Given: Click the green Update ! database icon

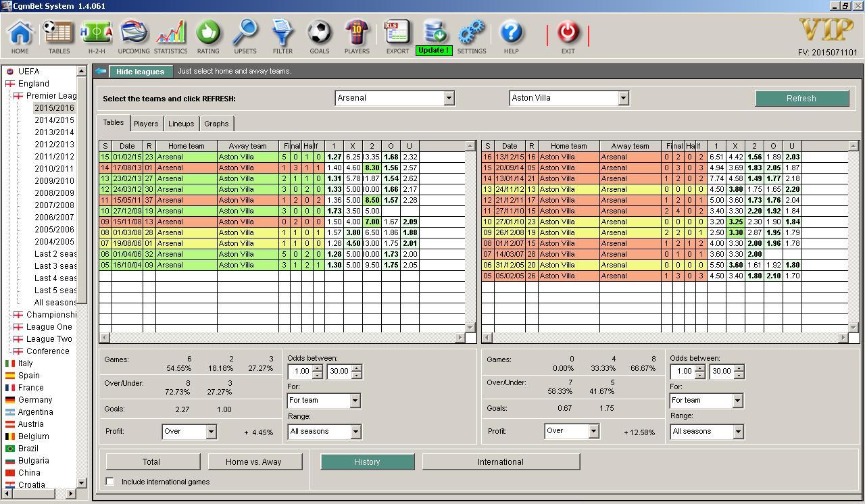Looking at the screenshot, I should coord(434,37).
